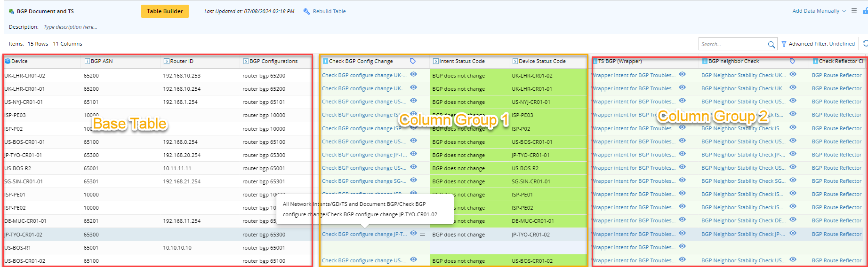Open row menu icon in JP-TYO-CR01-02 Check BGP cell
Screen dimensions: 868x267
[422, 234]
